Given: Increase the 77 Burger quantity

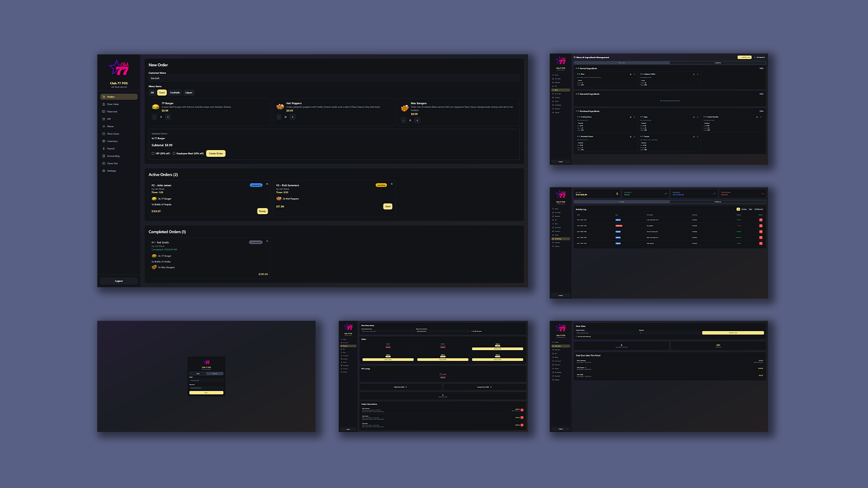Looking at the screenshot, I should coord(168,117).
